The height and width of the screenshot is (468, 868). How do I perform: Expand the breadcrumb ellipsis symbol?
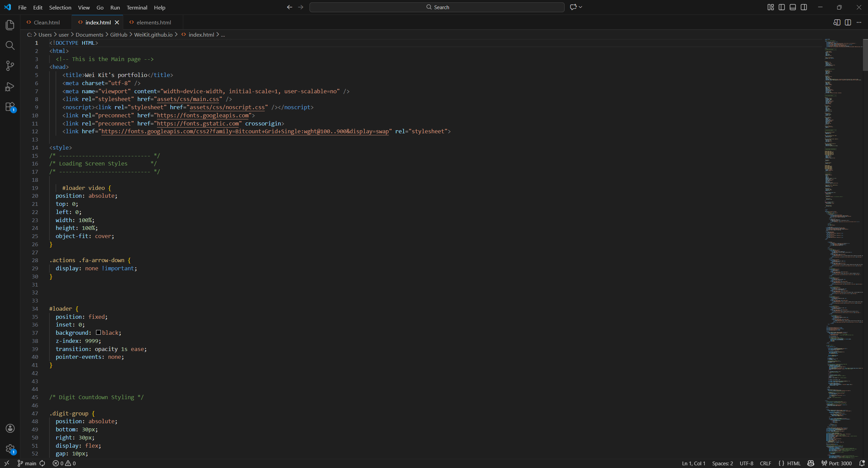click(x=223, y=35)
